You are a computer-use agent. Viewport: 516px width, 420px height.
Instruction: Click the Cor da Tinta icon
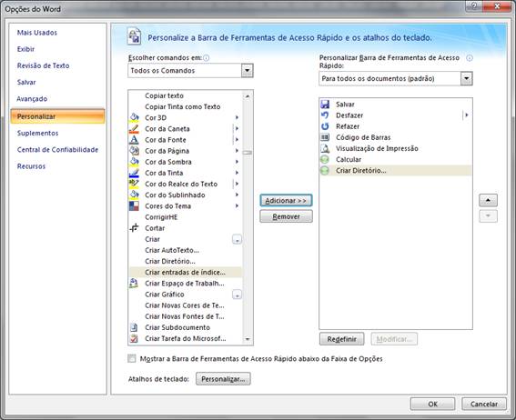click(x=134, y=173)
